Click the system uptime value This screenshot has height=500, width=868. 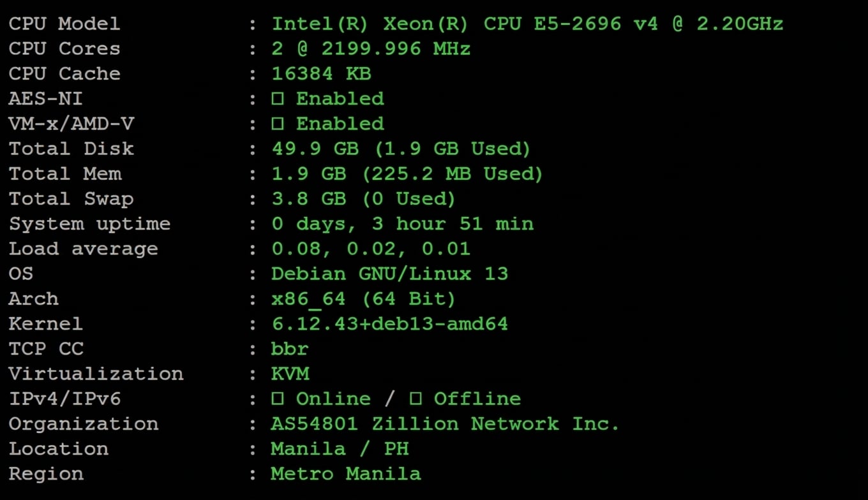(x=402, y=224)
